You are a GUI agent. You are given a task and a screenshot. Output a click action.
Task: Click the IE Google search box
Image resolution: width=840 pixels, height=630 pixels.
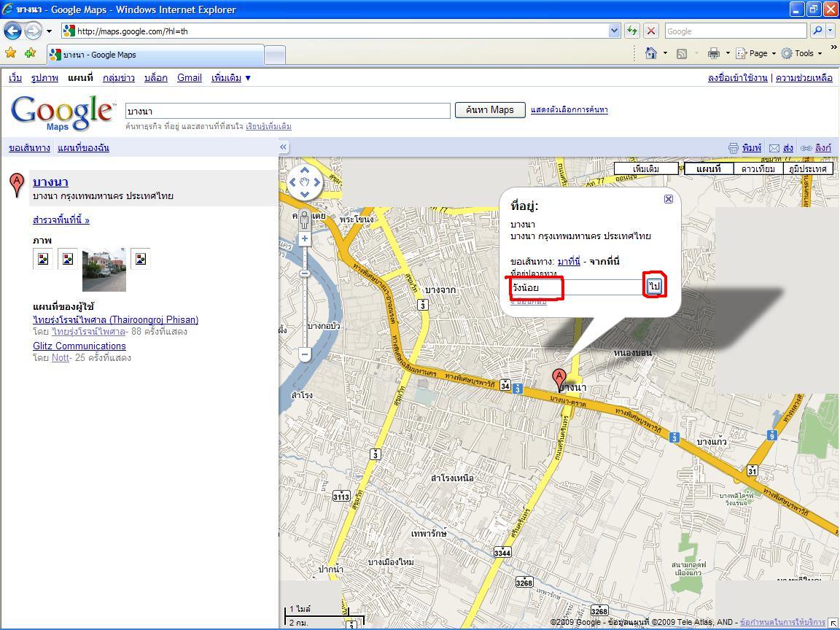736,31
